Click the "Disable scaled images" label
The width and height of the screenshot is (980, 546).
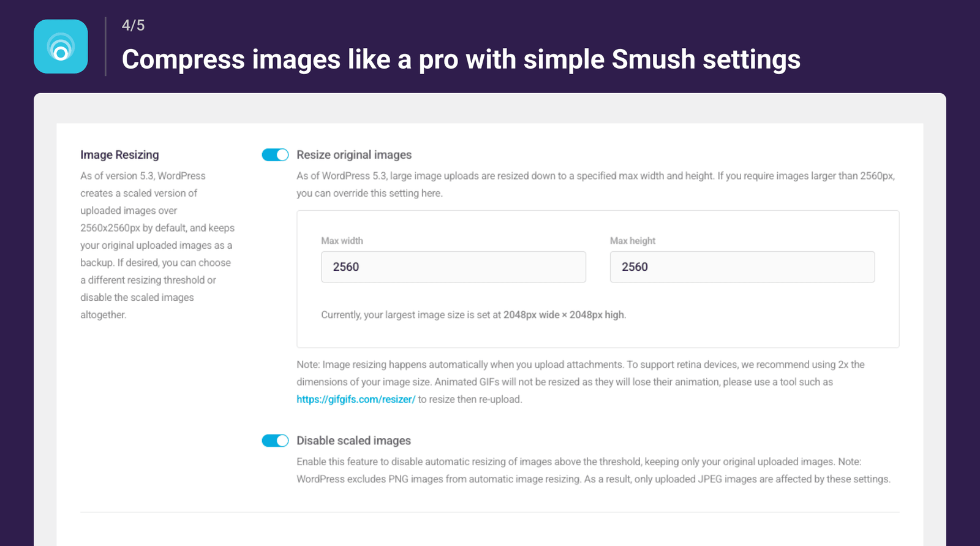(x=353, y=441)
